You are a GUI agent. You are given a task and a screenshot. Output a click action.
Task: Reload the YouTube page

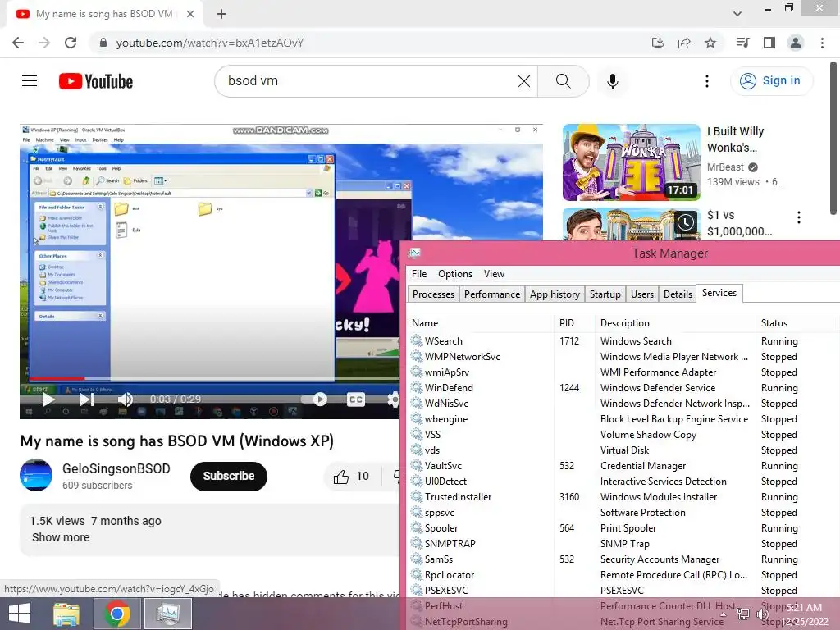click(x=71, y=43)
